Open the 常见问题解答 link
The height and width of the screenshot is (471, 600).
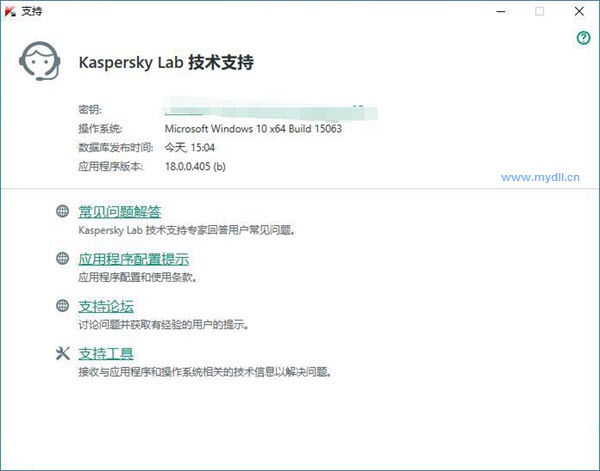pyautogui.click(x=120, y=212)
